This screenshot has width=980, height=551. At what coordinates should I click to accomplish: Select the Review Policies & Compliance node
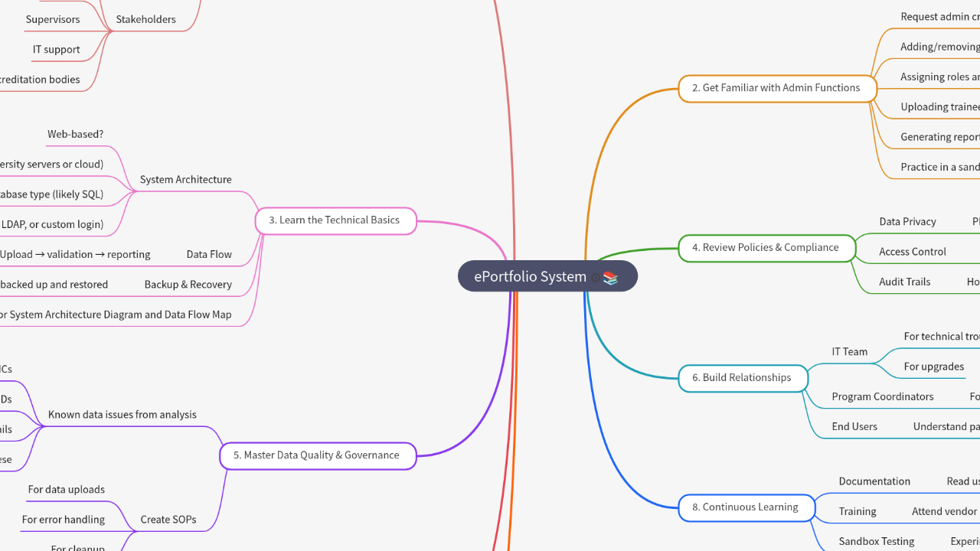click(766, 247)
